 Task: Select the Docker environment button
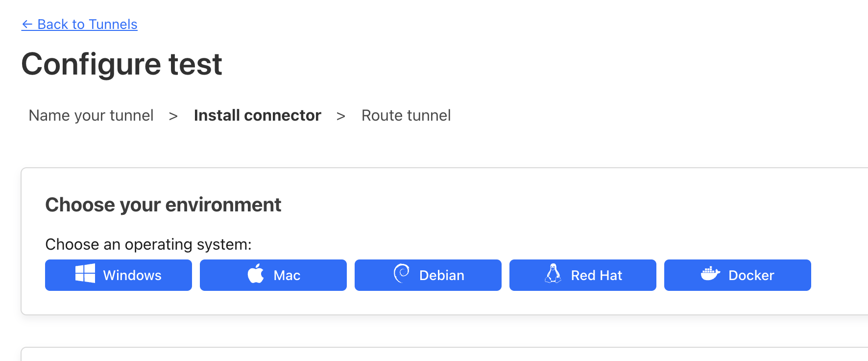click(738, 275)
